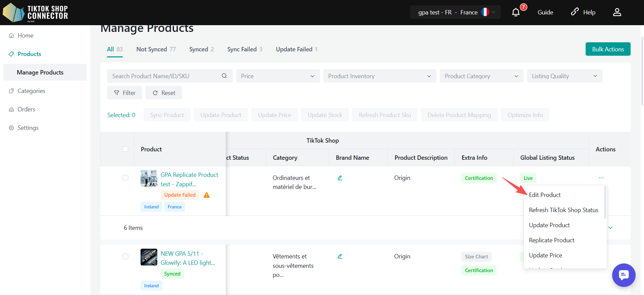Click the Filter button
644x295 pixels.
tap(124, 93)
